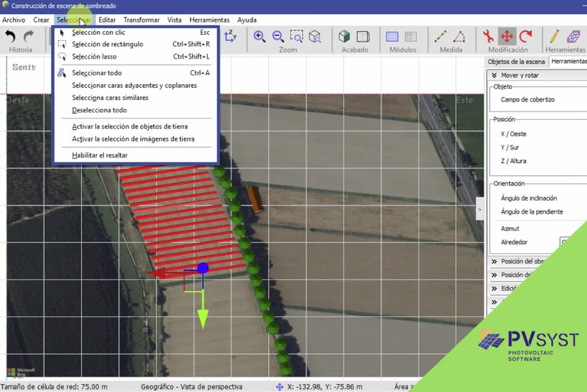Open the Editar menu
This screenshot has width=587, height=392.
(x=107, y=20)
